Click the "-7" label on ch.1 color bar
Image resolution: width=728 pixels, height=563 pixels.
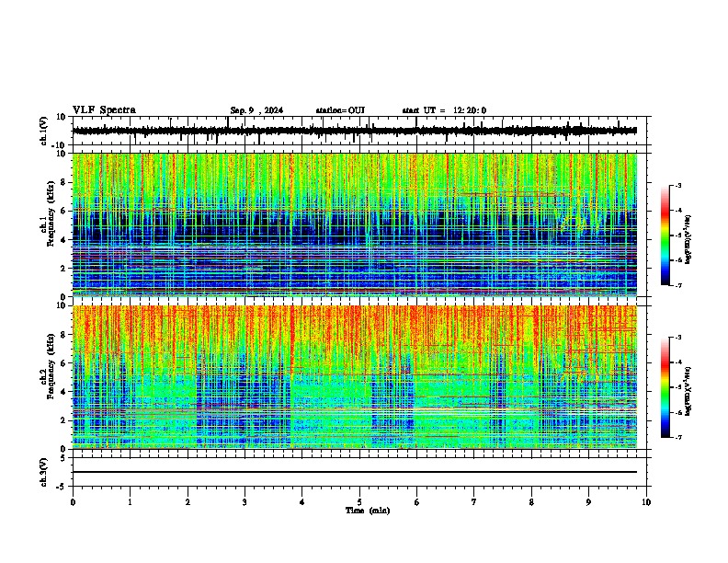coord(677,285)
